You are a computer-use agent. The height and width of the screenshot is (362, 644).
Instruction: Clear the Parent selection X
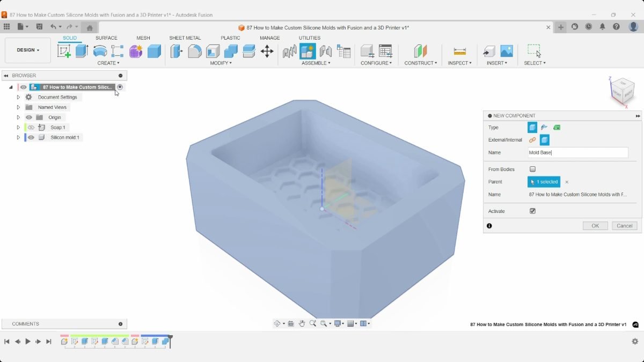click(567, 182)
